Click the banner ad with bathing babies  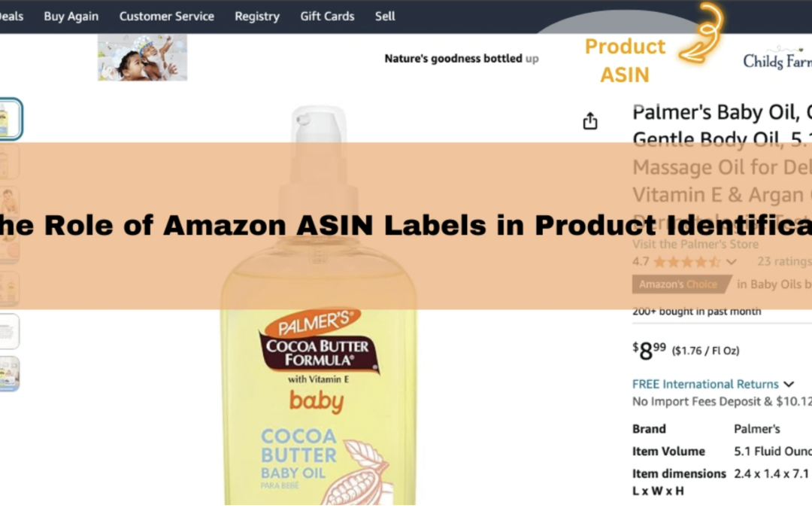click(142, 58)
